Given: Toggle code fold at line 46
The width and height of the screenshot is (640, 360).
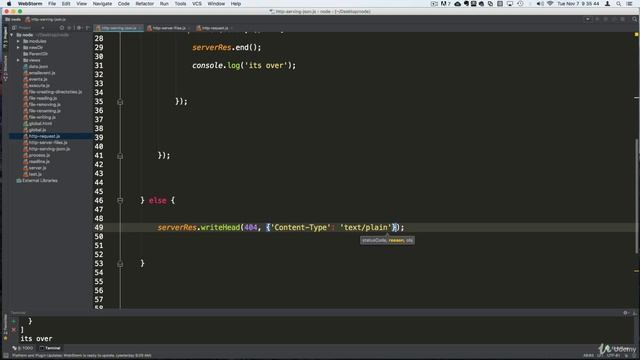Looking at the screenshot, I should pyautogui.click(x=120, y=200).
